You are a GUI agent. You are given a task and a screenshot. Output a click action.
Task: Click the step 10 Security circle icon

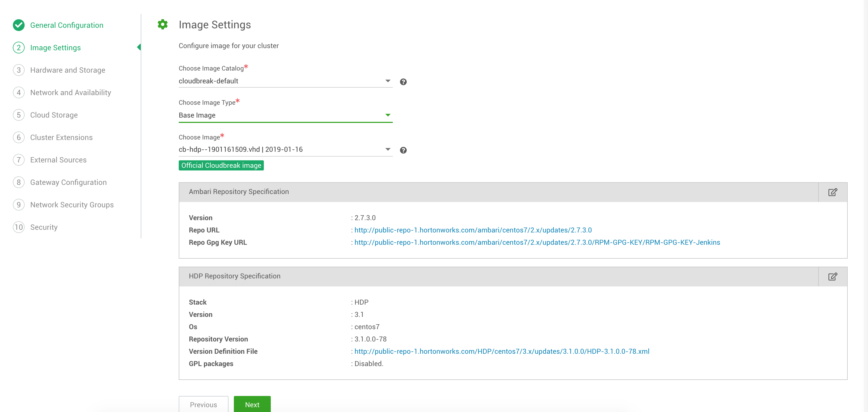pos(18,227)
